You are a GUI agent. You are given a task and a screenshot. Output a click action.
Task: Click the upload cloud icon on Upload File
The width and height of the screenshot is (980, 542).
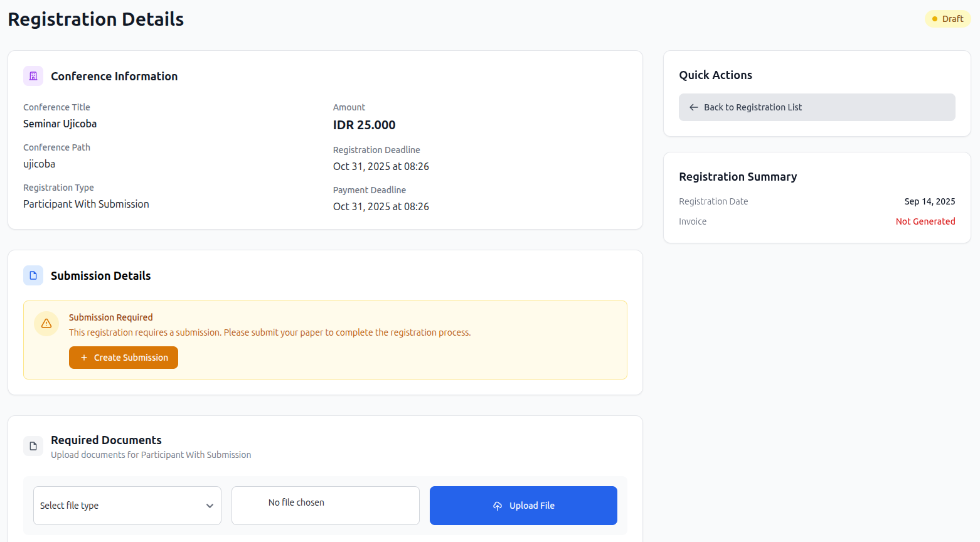tap(497, 506)
